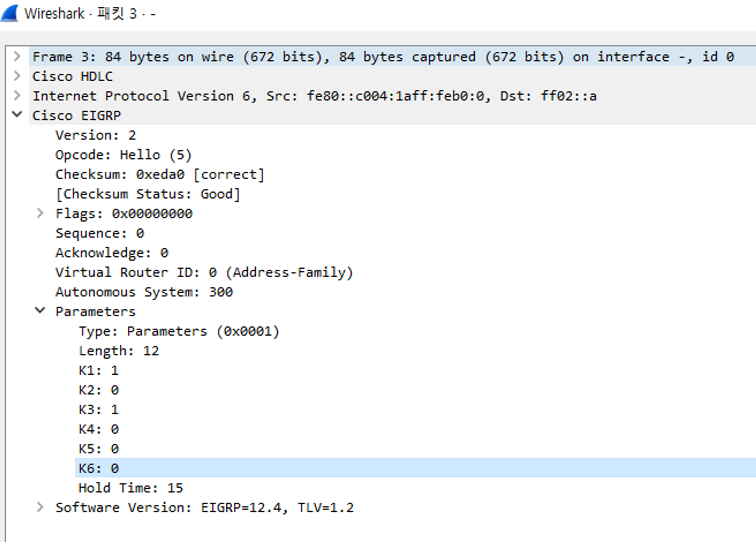Screen dimensions: 756x542
Task: Select the Checksum Status: Good line
Action: [148, 194]
